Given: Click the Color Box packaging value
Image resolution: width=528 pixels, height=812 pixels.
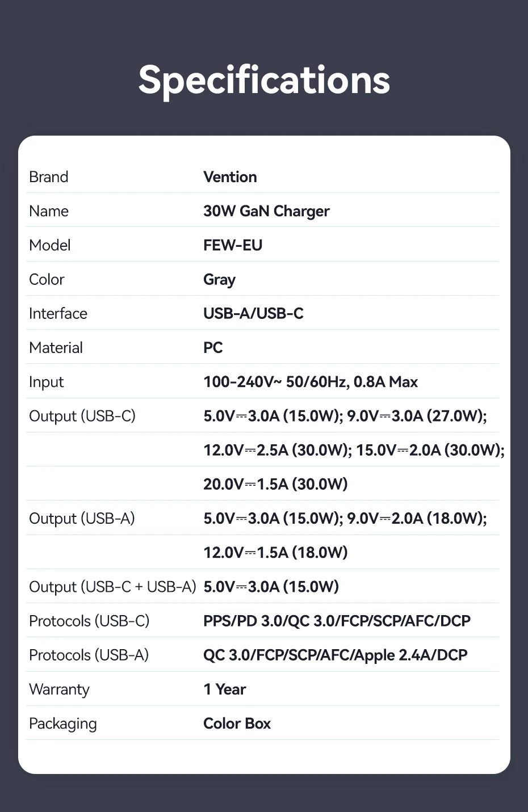Looking at the screenshot, I should [x=237, y=723].
